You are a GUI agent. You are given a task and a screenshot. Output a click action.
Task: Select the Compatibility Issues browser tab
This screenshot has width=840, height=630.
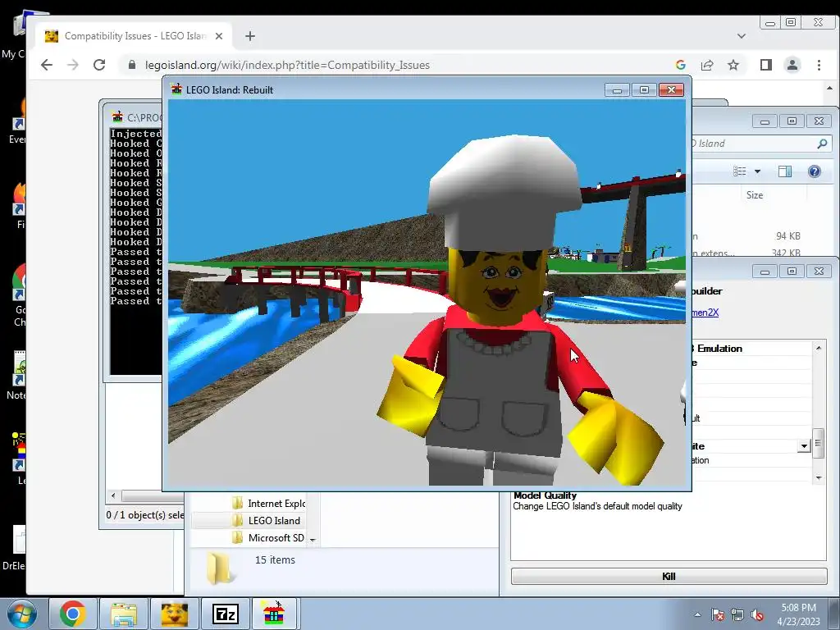click(134, 36)
